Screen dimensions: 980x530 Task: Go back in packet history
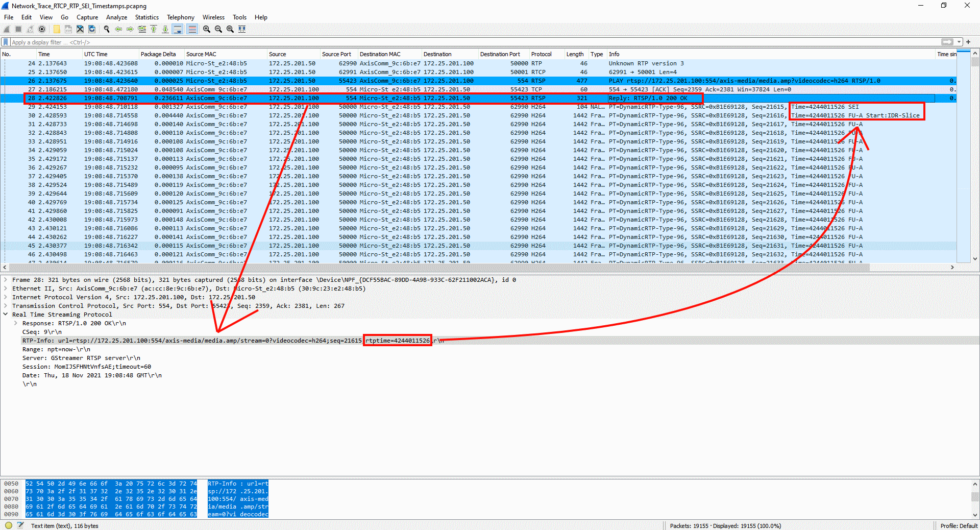point(118,29)
